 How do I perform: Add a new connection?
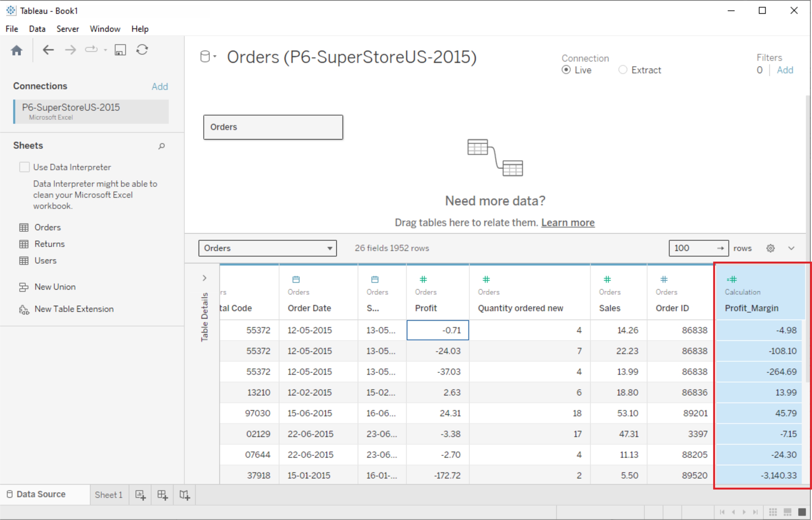[x=159, y=86]
